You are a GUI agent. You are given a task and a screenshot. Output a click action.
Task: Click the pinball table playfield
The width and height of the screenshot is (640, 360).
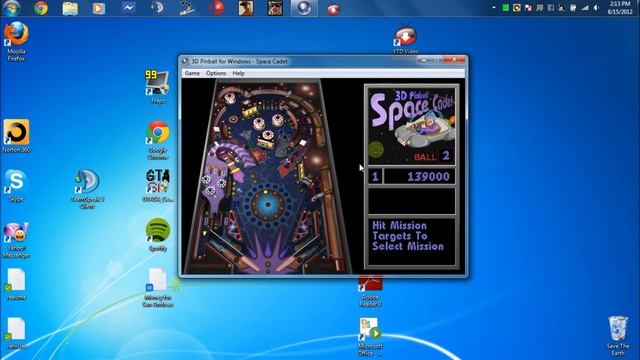pyautogui.click(x=268, y=176)
